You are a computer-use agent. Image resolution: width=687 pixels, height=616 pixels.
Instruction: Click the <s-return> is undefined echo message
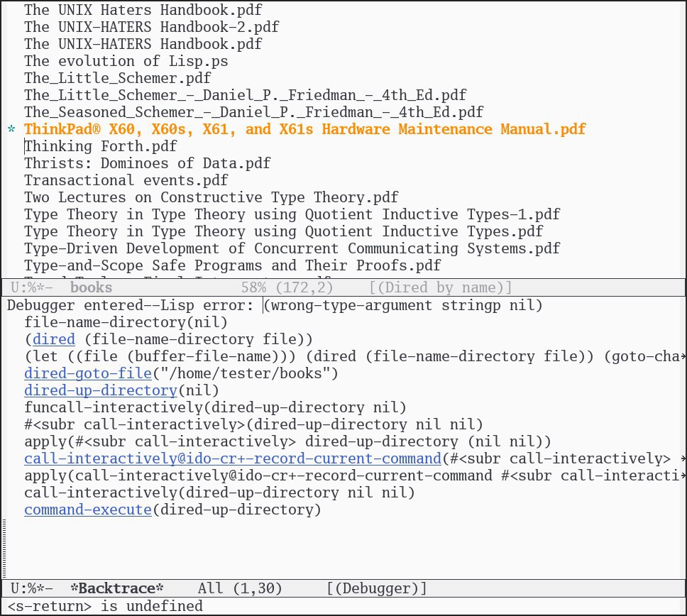point(105,606)
